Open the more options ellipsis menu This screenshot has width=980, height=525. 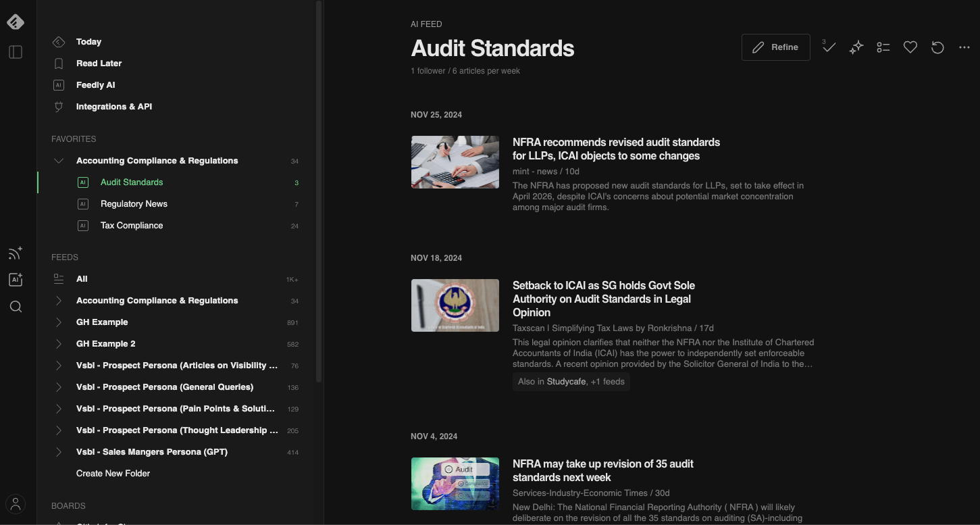(964, 47)
